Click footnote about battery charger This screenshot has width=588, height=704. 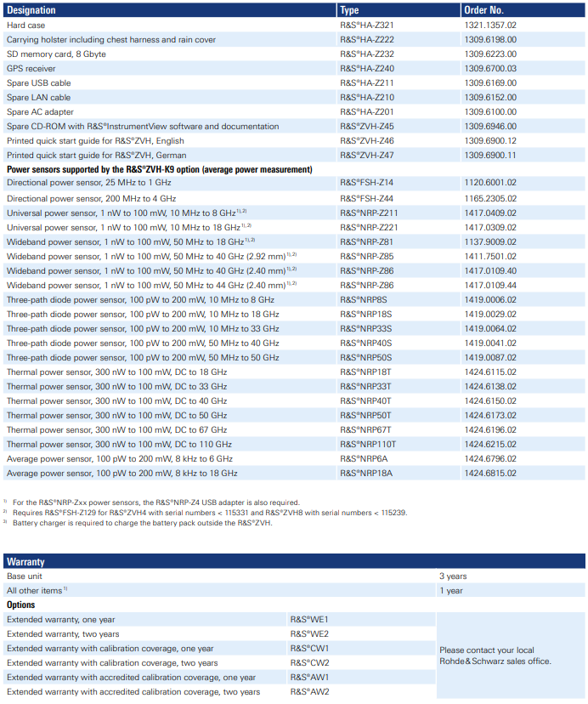142,523
